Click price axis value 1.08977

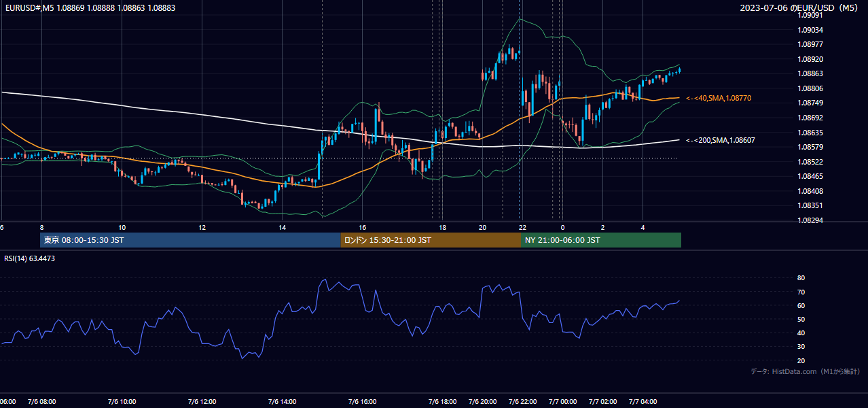811,44
